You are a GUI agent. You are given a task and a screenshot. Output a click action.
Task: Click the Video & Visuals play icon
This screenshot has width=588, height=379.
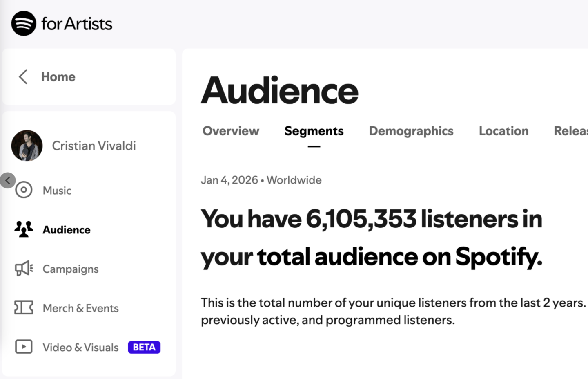(x=24, y=347)
